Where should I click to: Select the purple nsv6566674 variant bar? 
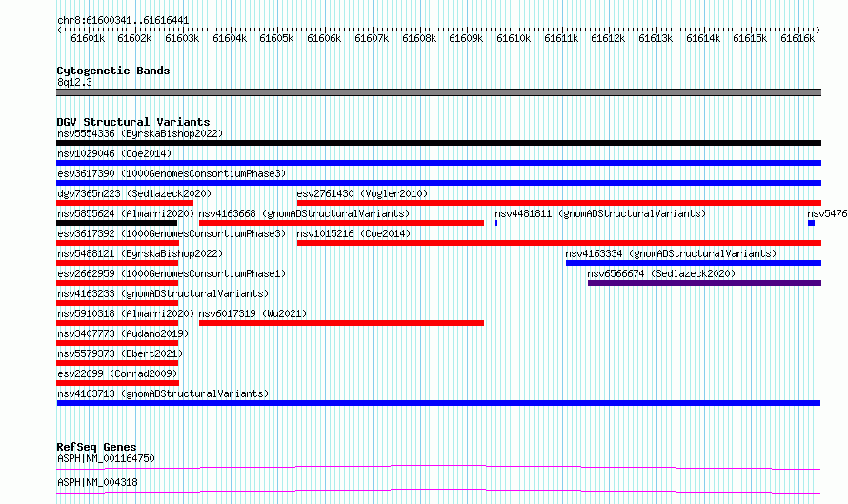pyautogui.click(x=705, y=283)
